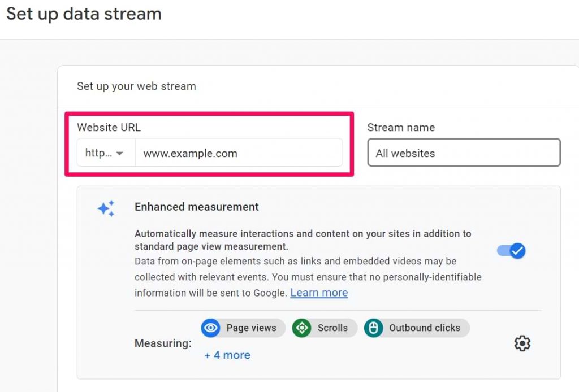Click the Enhanced measurement sparkle icon
The height and width of the screenshot is (392, 579).
pos(106,208)
